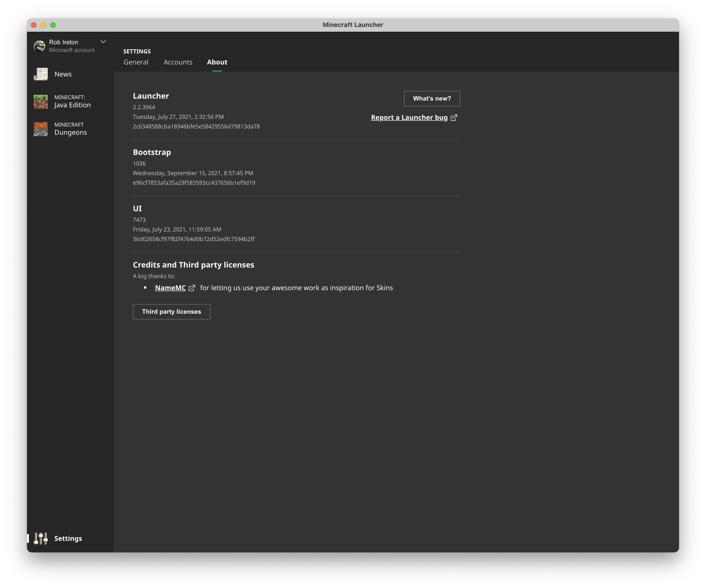Image resolution: width=706 pixels, height=588 pixels.
Task: Expand the account dropdown chevron
Action: point(103,42)
